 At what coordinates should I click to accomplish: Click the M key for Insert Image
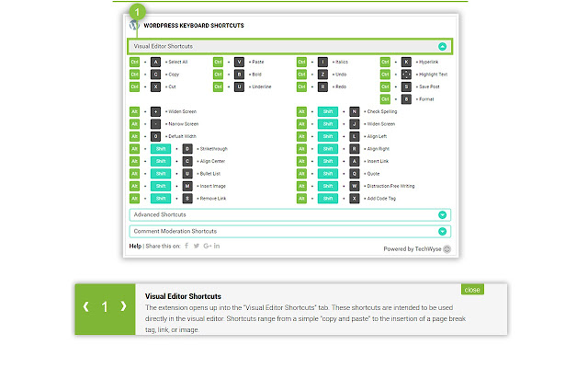(187, 186)
